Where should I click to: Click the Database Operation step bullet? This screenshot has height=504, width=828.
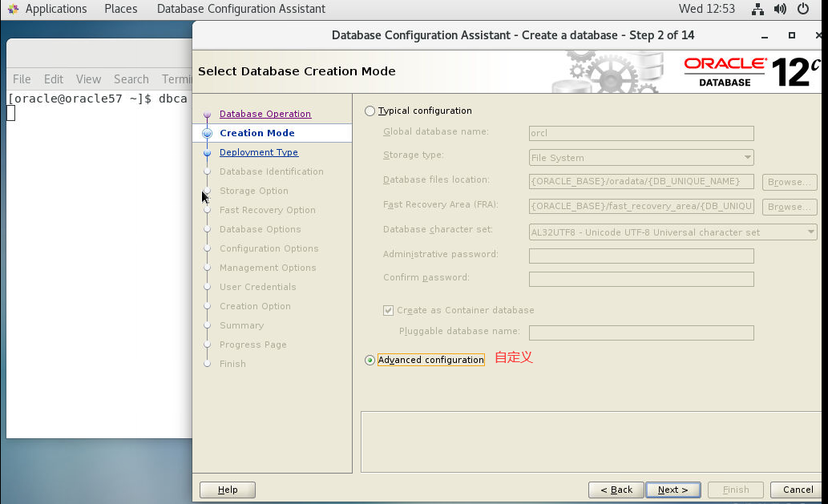(207, 114)
